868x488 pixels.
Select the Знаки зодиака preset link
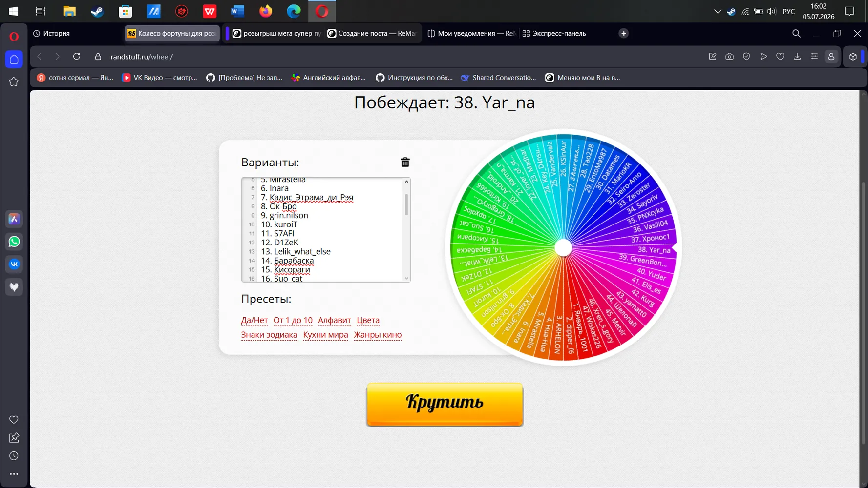[269, 335]
